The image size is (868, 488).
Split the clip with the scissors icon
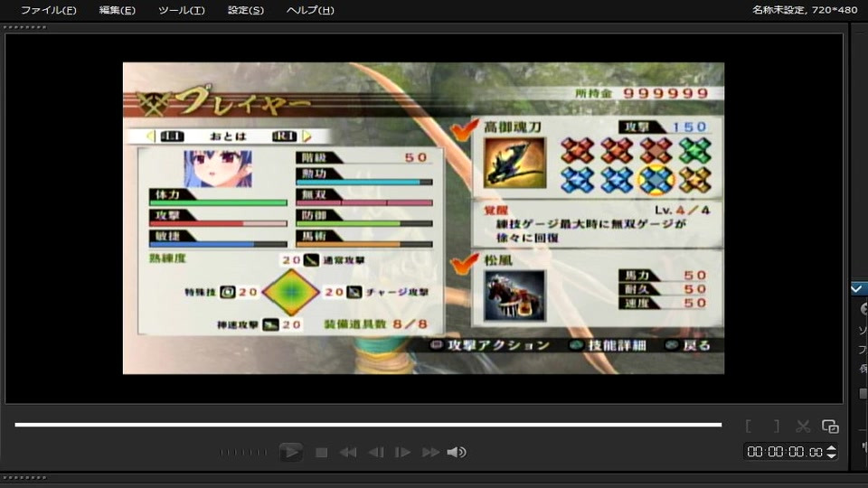(803, 426)
